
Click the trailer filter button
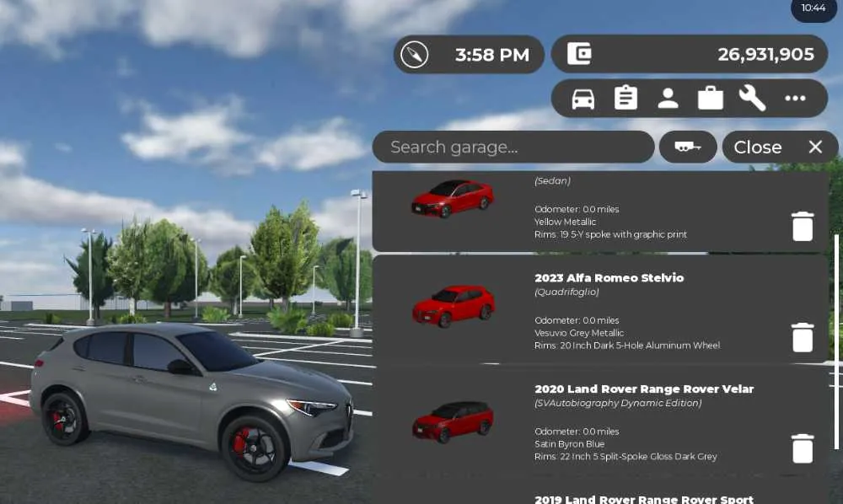point(688,147)
